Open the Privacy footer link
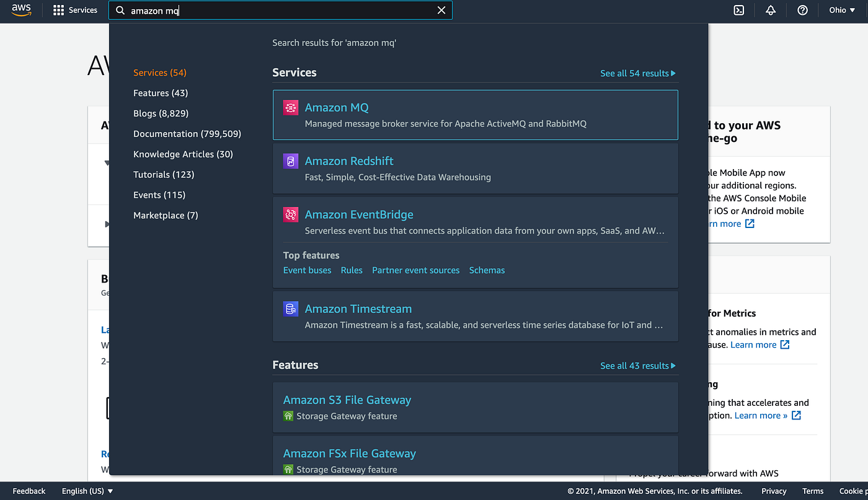This screenshot has width=868, height=500. pyautogui.click(x=774, y=491)
